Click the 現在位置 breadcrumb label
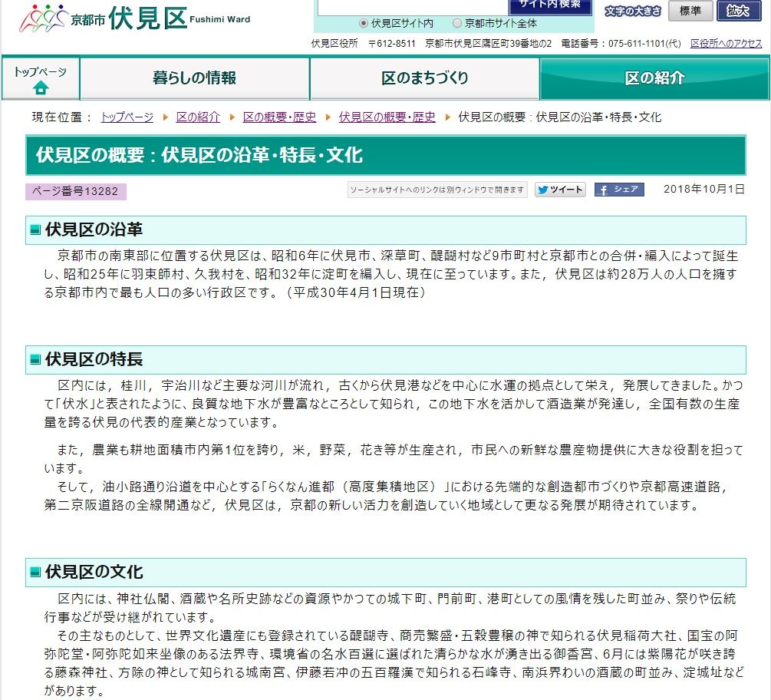The image size is (771, 700). [x=61, y=117]
